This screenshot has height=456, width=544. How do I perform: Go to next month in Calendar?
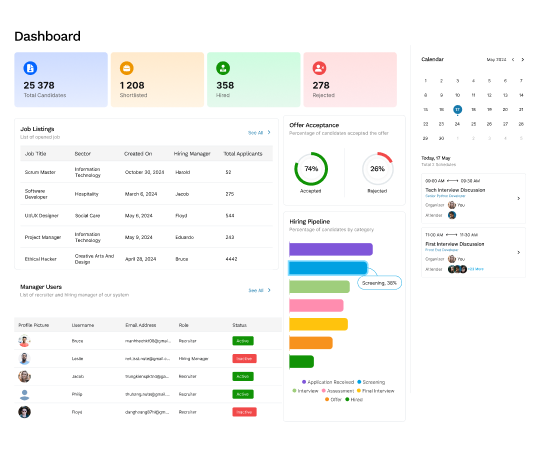click(x=522, y=60)
